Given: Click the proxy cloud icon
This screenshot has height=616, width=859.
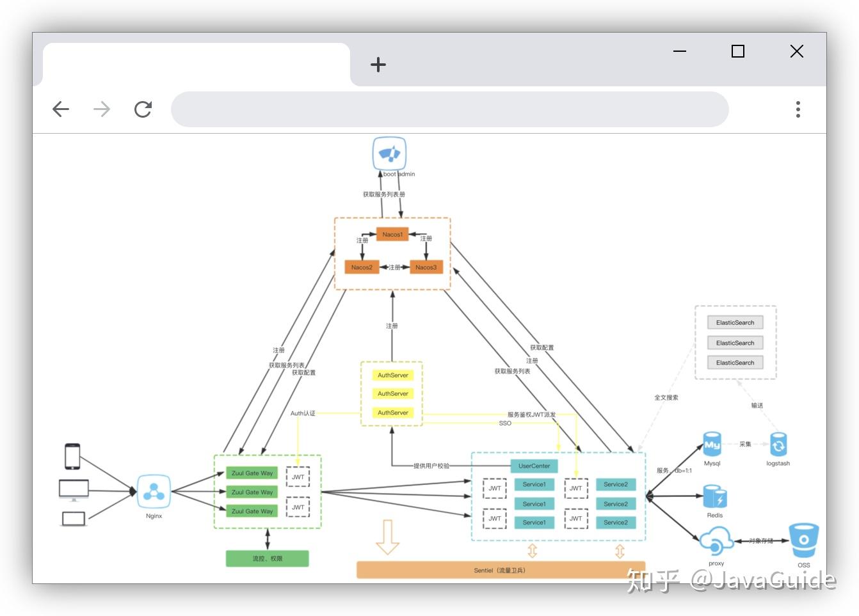Looking at the screenshot, I should pyautogui.click(x=715, y=543).
